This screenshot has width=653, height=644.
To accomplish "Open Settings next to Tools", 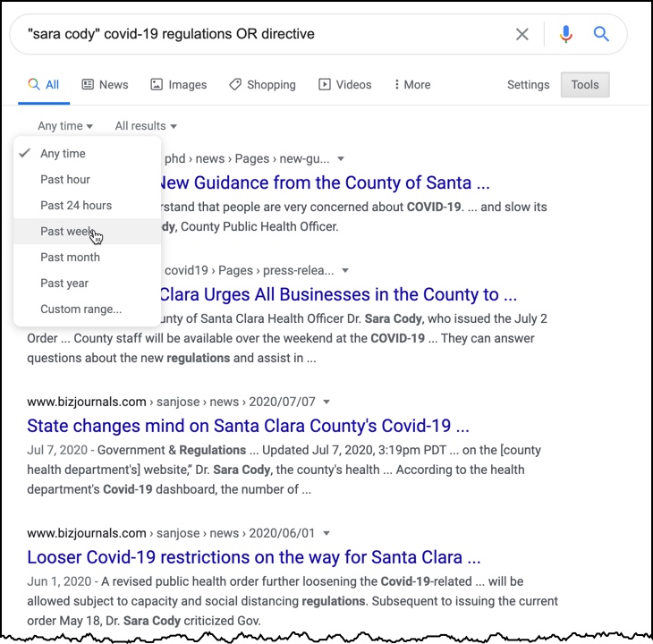I will (x=528, y=84).
